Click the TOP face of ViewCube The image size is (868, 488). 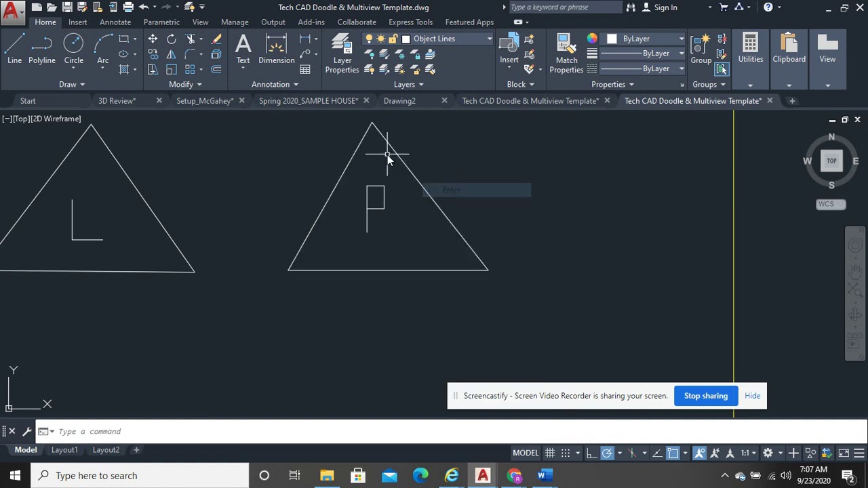point(831,161)
